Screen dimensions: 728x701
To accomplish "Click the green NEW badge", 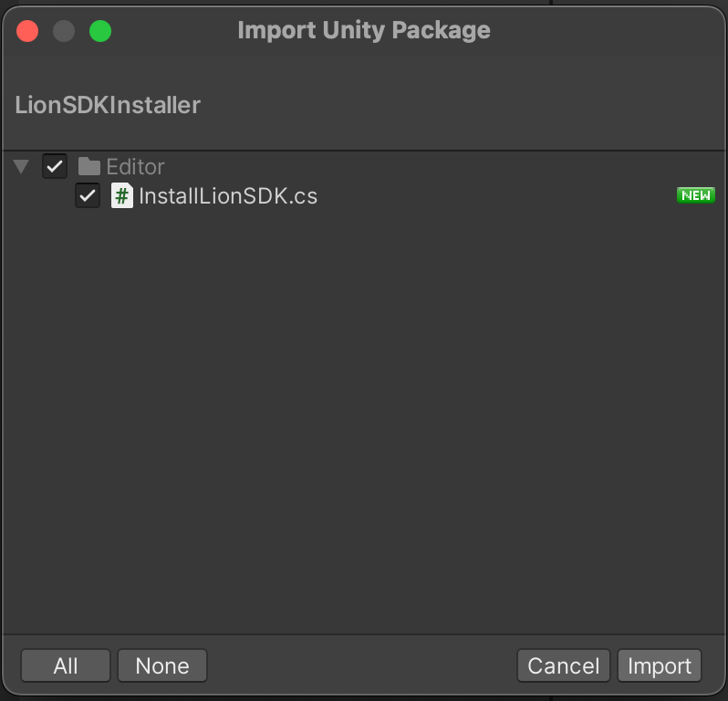I will 695,195.
